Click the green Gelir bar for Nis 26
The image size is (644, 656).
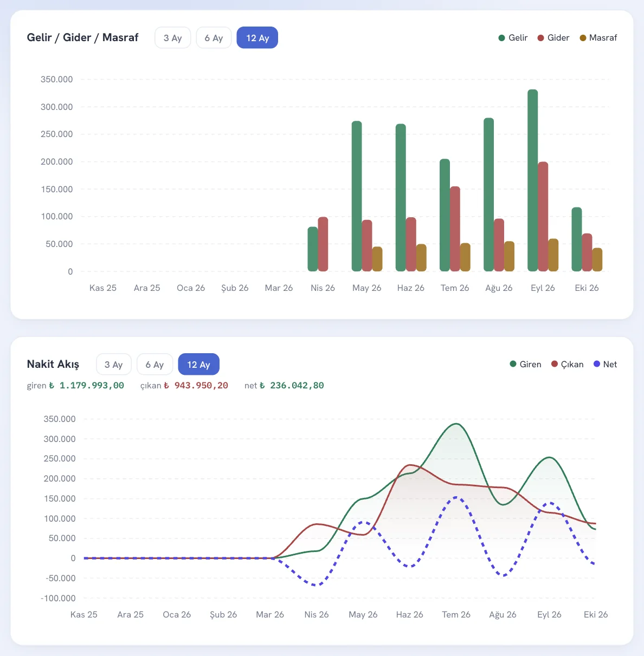pos(313,249)
